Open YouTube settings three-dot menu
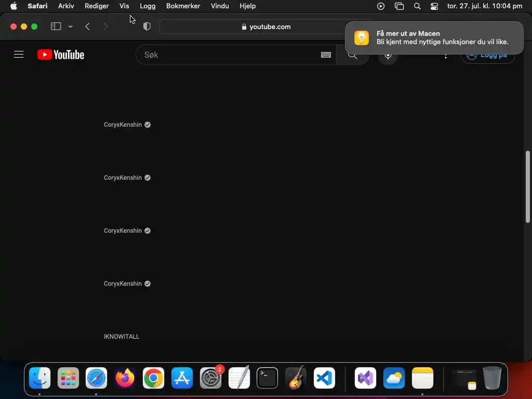This screenshot has height=399, width=532. pos(445,56)
